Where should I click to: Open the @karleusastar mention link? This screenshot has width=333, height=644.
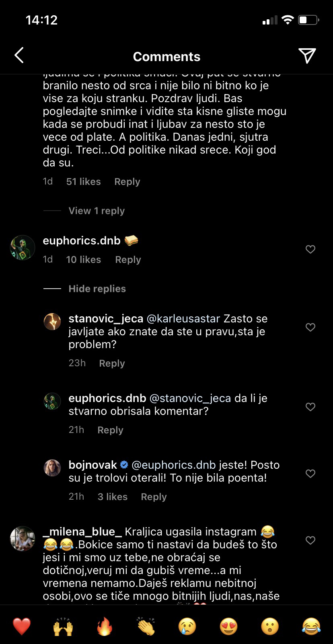pos(183,319)
